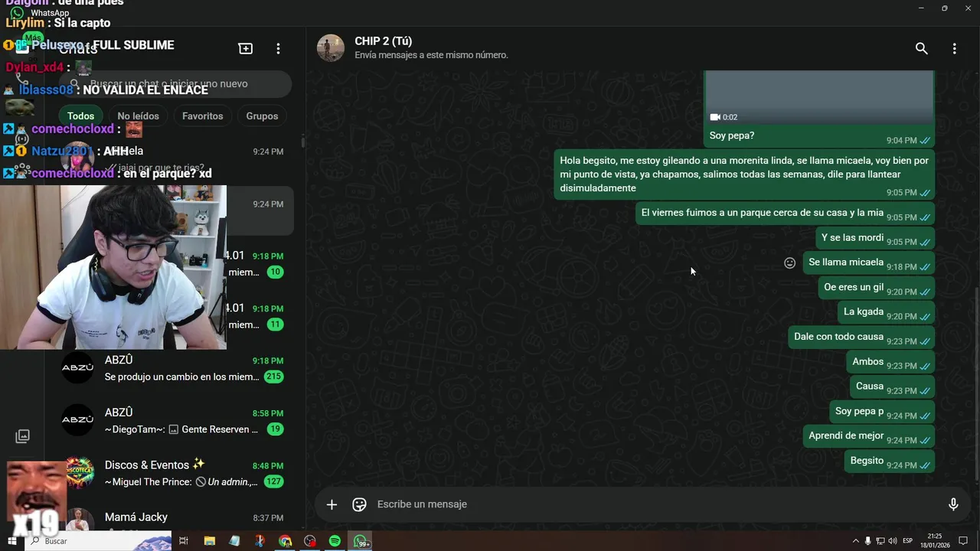Image resolution: width=980 pixels, height=551 pixels.
Task: Launch File Explorer from the taskbar
Action: click(x=209, y=541)
